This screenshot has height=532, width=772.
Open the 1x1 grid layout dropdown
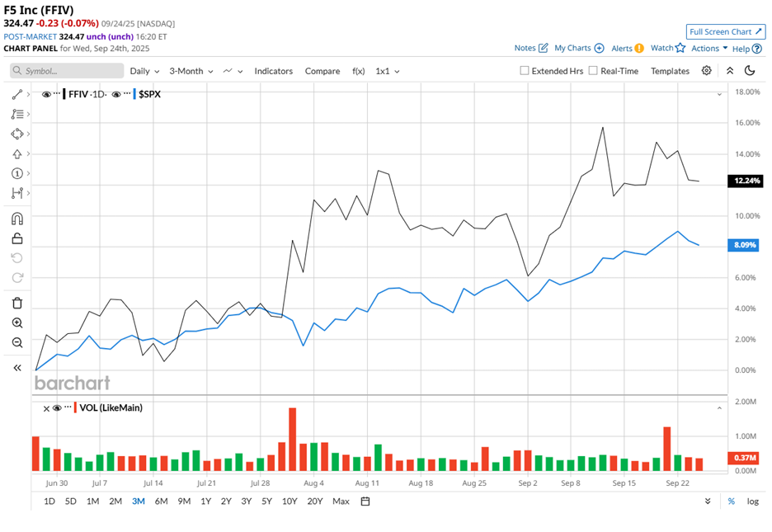pyautogui.click(x=388, y=71)
